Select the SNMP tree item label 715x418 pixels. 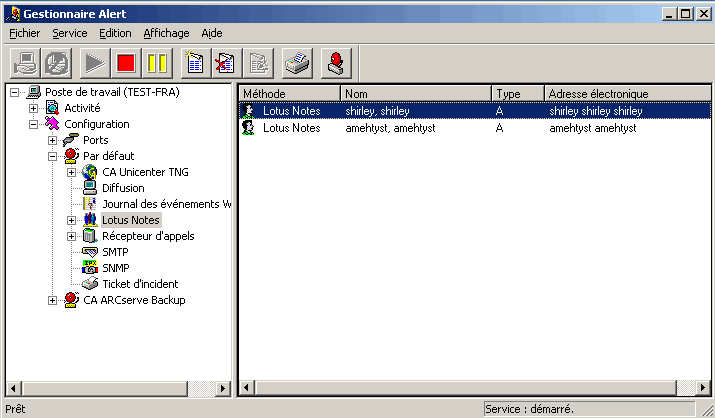click(116, 268)
